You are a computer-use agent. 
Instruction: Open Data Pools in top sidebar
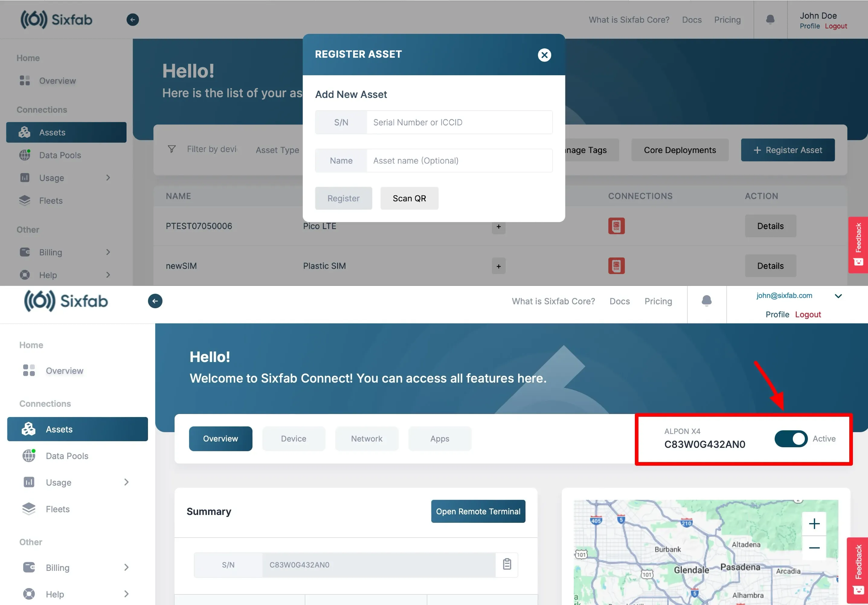click(x=60, y=155)
